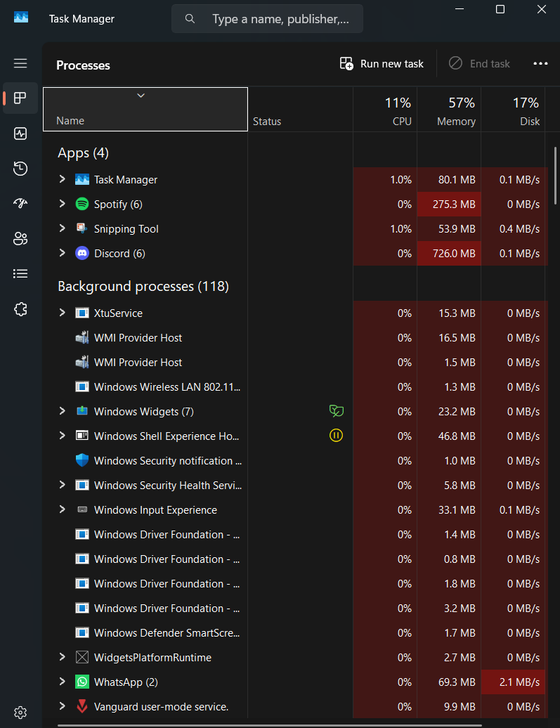Viewport: 560px width, 728px height.
Task: Expand the Windows Widgets (7) group
Action: pos(63,411)
